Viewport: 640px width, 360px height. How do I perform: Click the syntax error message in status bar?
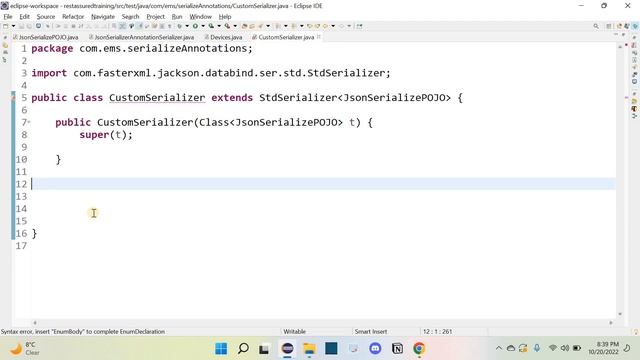click(83, 331)
